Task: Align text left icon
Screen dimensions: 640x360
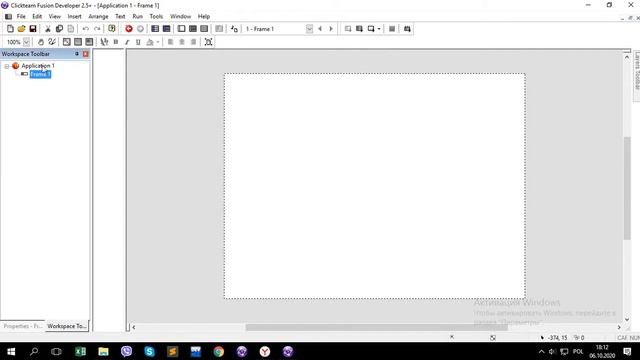Action: [x=171, y=42]
